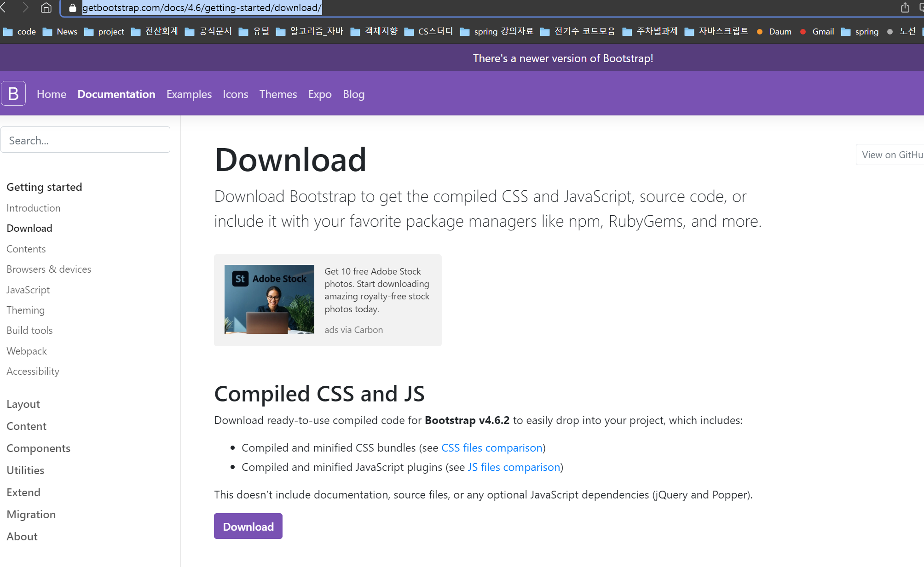
Task: Click the share icon in address bar
Action: (905, 8)
